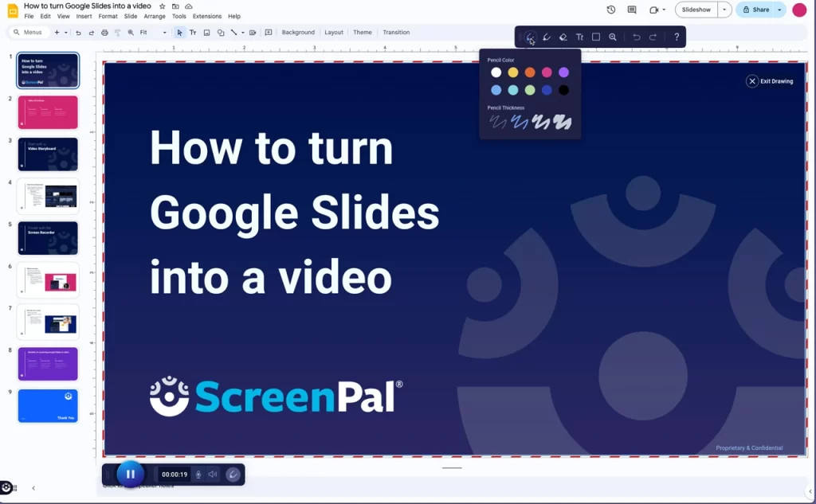
Task: Open the File menu
Action: click(29, 16)
